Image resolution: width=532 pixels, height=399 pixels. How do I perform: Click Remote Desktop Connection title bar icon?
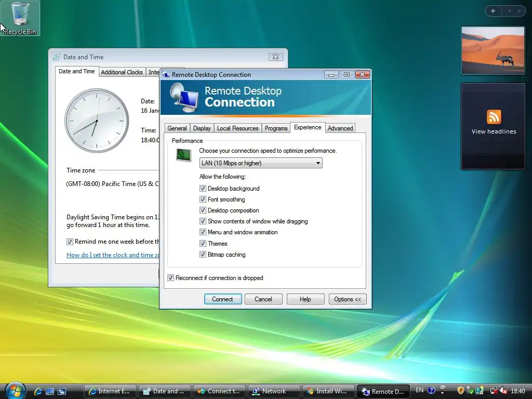tap(166, 75)
